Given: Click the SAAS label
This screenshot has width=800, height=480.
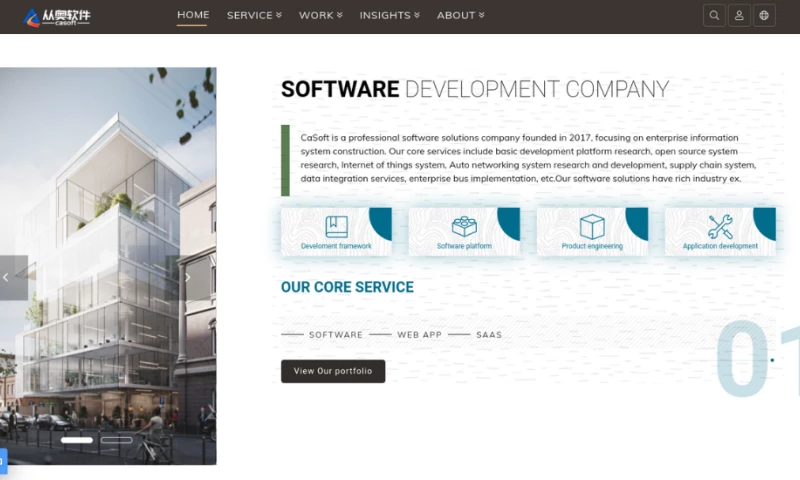Looking at the screenshot, I should (489, 335).
